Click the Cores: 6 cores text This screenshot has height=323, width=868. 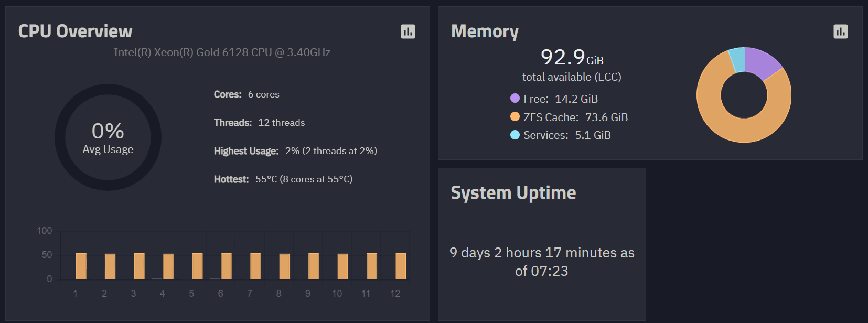[247, 94]
